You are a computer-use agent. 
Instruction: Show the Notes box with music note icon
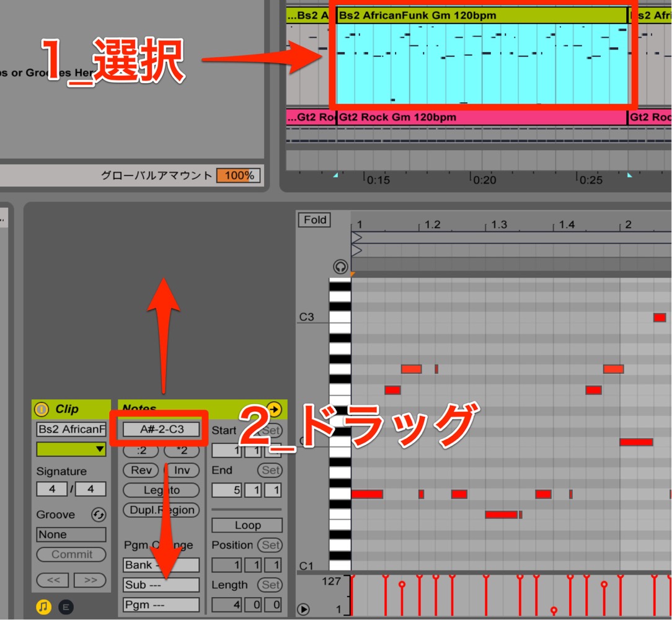click(x=43, y=607)
